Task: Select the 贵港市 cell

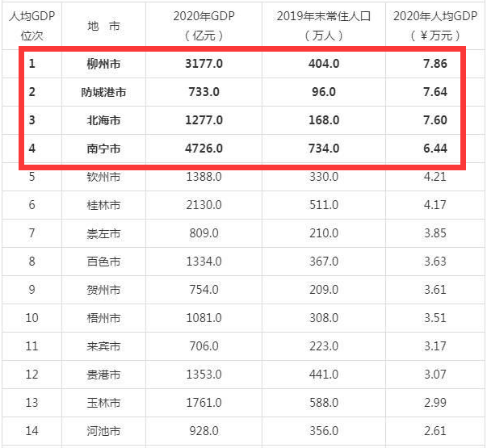Action: [x=103, y=375]
